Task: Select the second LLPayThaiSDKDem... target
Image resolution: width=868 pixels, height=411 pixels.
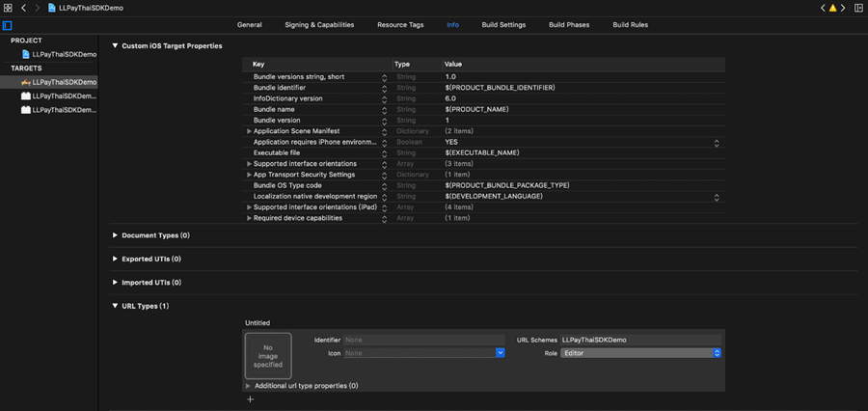Action: (x=59, y=96)
